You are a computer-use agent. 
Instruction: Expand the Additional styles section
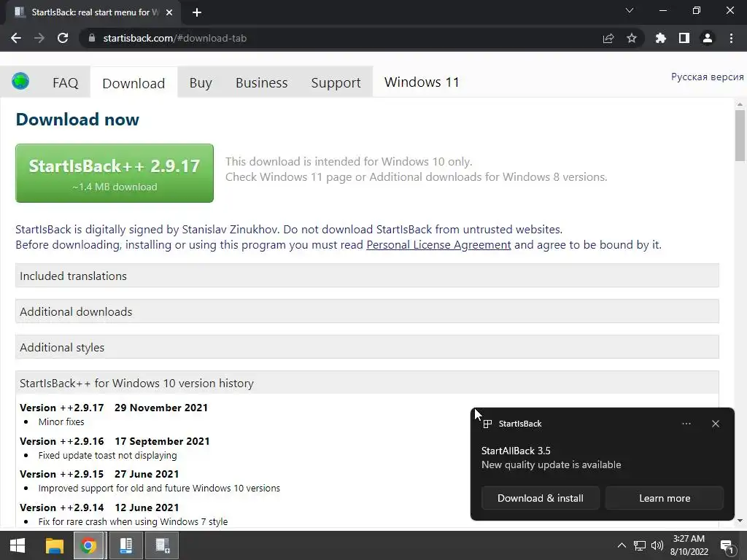[x=367, y=347]
